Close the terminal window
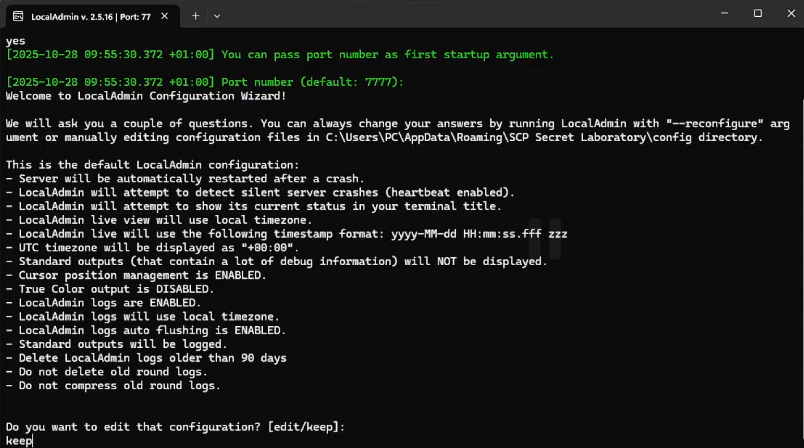The width and height of the screenshot is (804, 448). pos(791,13)
